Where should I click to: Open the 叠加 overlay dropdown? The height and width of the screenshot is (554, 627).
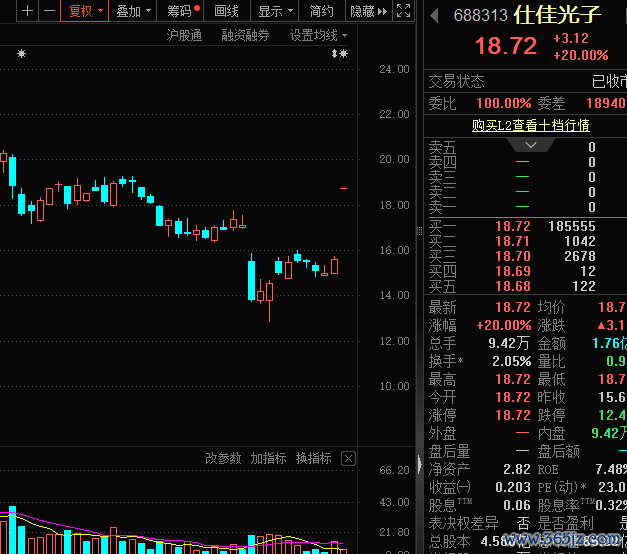(133, 11)
